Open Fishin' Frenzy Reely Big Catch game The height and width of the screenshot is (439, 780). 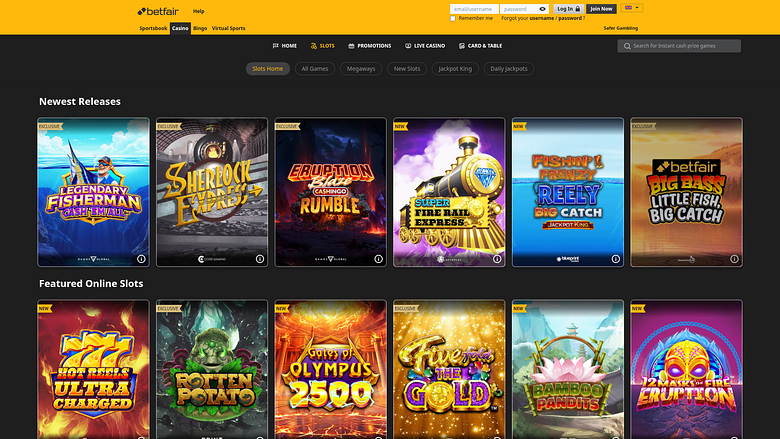568,192
